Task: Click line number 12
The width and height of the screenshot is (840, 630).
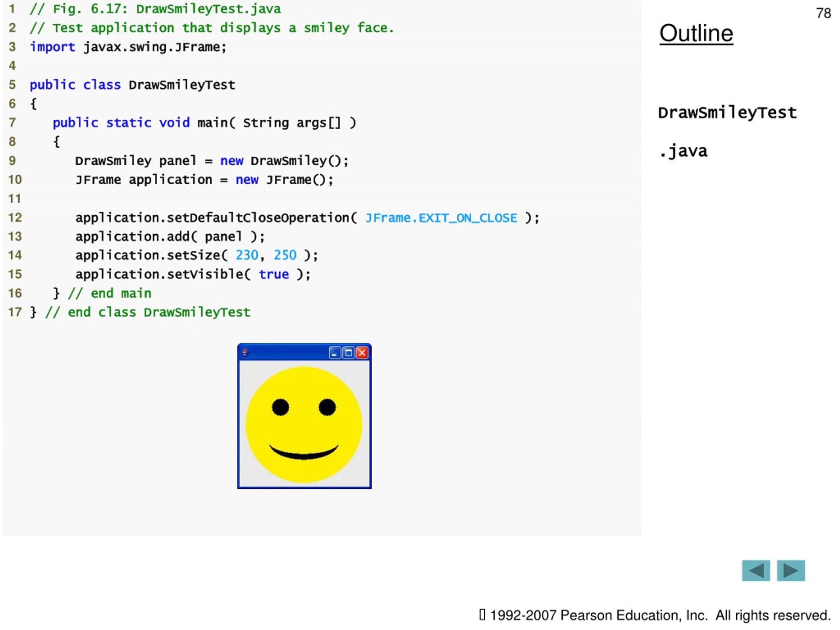Action: (15, 218)
